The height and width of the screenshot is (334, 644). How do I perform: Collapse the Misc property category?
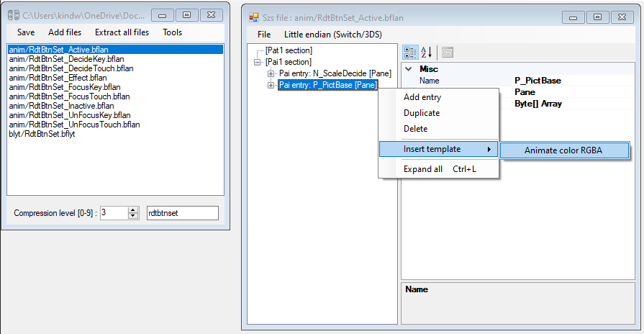[409, 69]
